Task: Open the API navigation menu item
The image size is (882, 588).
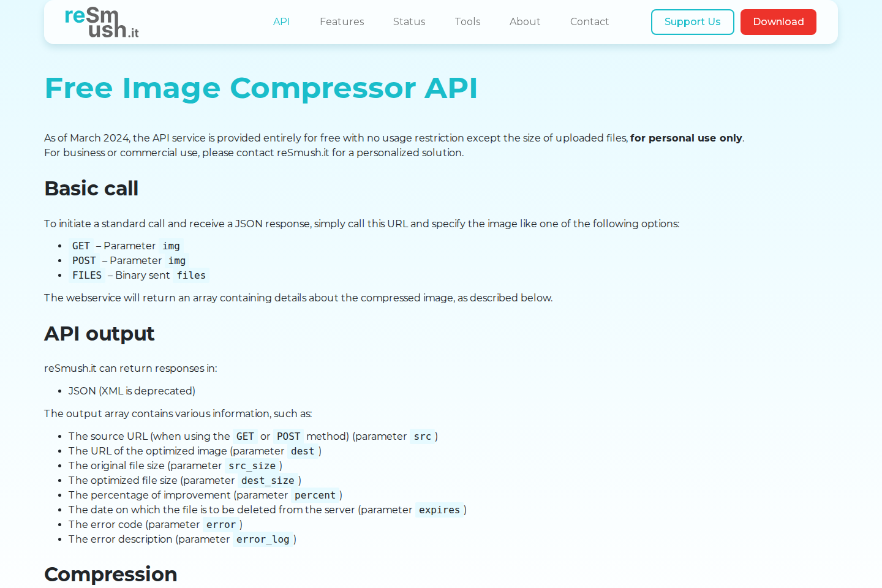Action: (282, 21)
